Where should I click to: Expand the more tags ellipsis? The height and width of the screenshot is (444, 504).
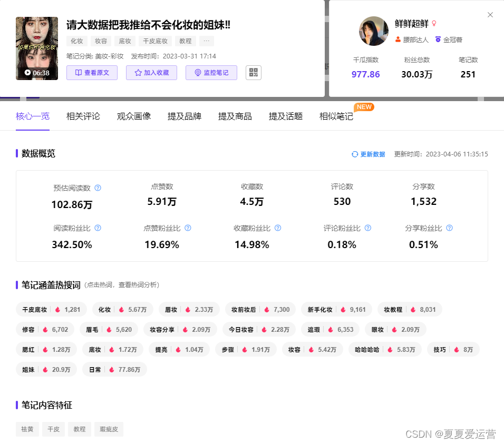pyautogui.click(x=206, y=41)
